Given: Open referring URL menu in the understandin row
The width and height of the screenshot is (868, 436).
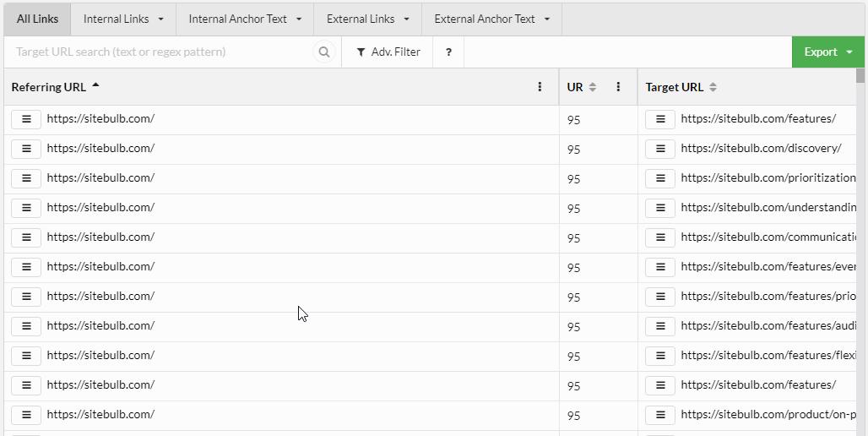Looking at the screenshot, I should click(26, 208).
